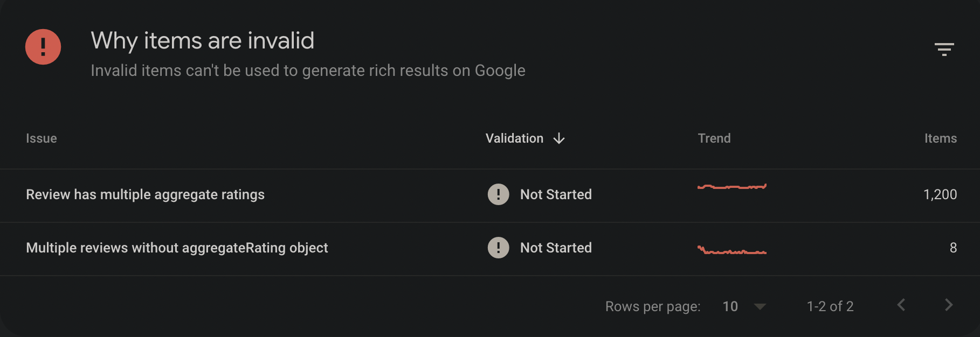Click the 8 items count
Viewport: 980px width, 337px height.
click(x=953, y=248)
